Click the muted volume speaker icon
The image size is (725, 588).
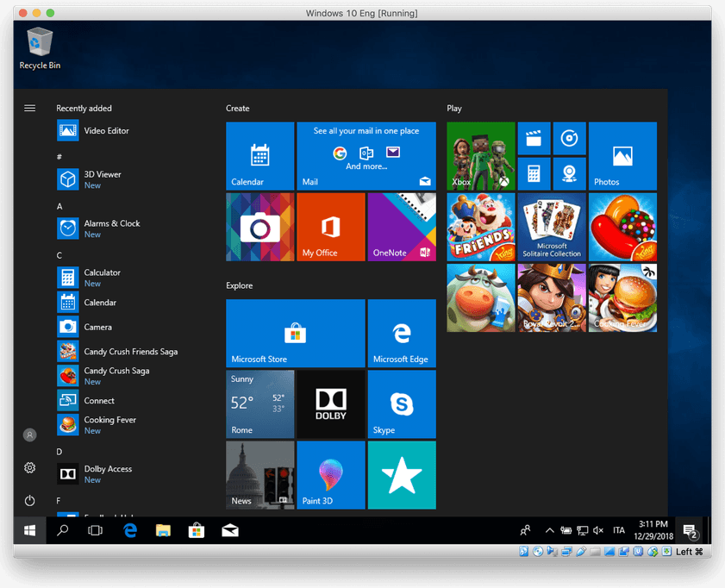tap(598, 530)
